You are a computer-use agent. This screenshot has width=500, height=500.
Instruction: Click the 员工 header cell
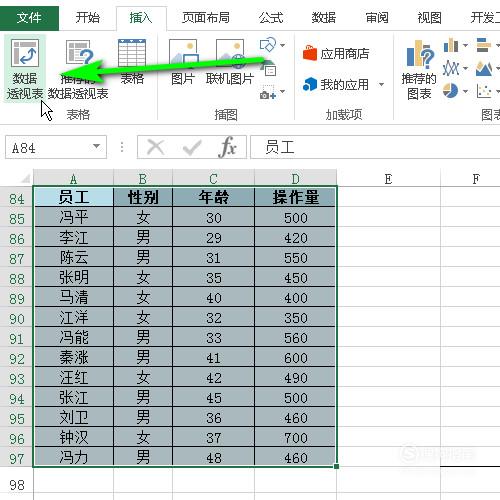(x=74, y=197)
